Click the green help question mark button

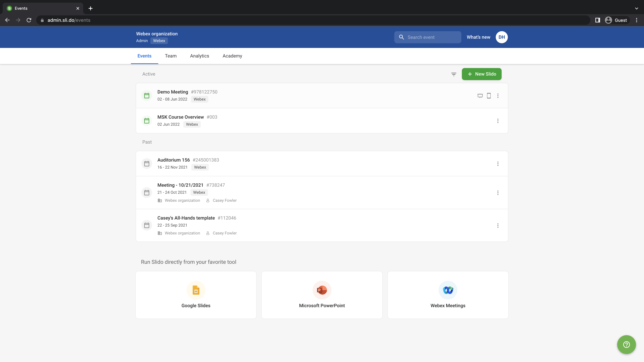pos(626,345)
